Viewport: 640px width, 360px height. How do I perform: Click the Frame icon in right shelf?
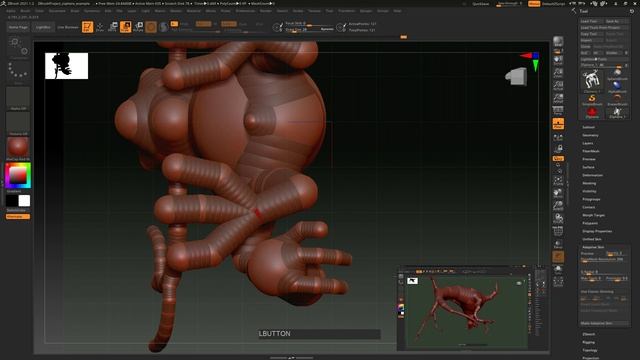pos(558,180)
